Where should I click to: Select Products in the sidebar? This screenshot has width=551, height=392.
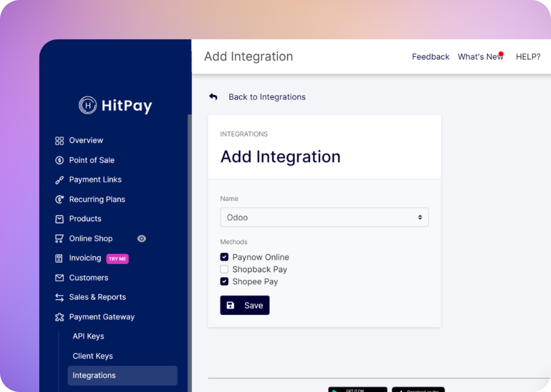coord(85,219)
